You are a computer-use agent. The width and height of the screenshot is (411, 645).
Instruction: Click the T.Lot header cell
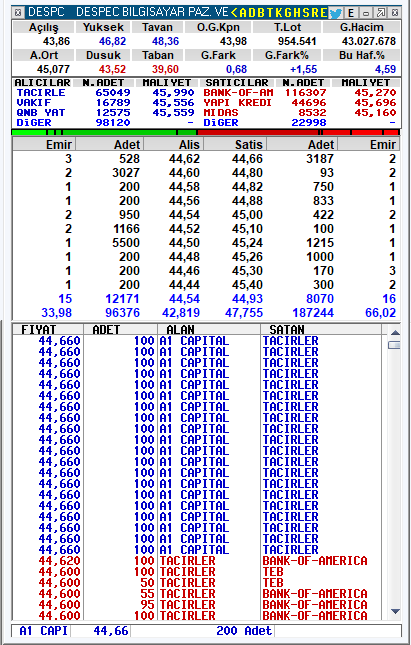[x=287, y=28]
